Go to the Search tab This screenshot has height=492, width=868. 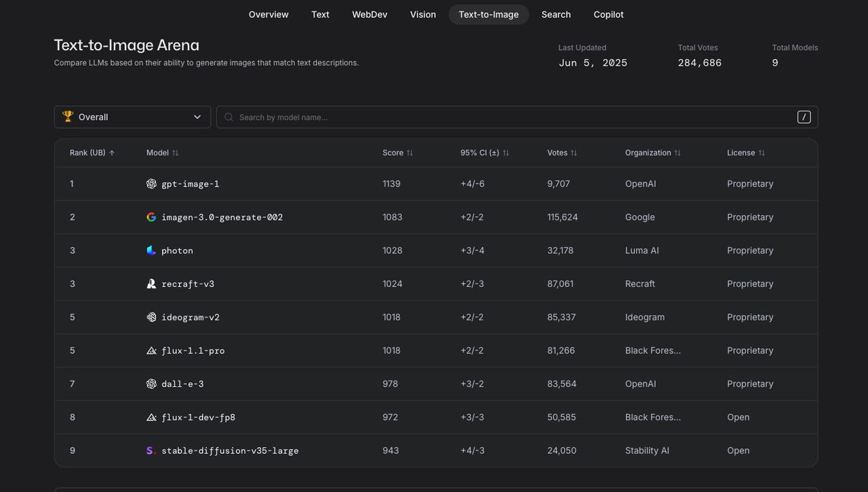[556, 14]
